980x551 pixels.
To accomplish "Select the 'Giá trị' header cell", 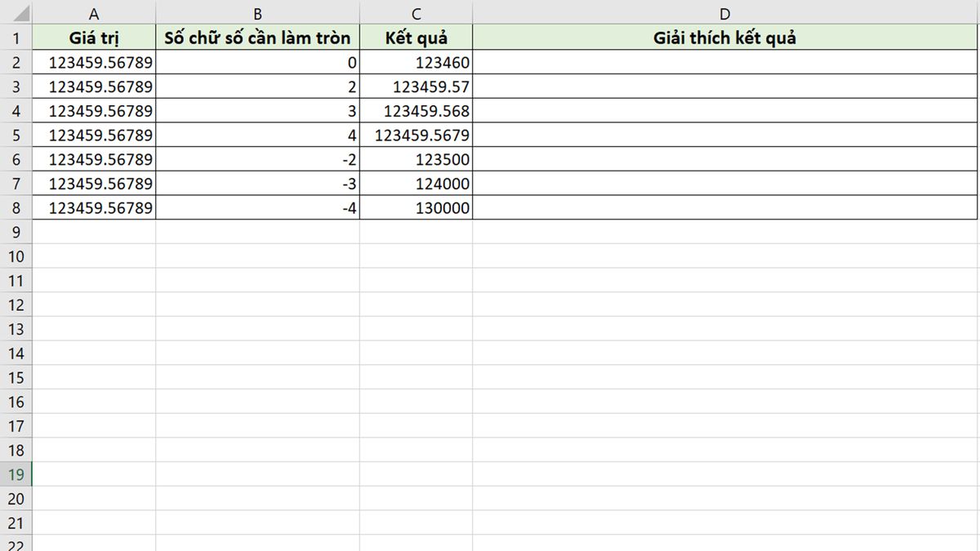I will 94,38.
